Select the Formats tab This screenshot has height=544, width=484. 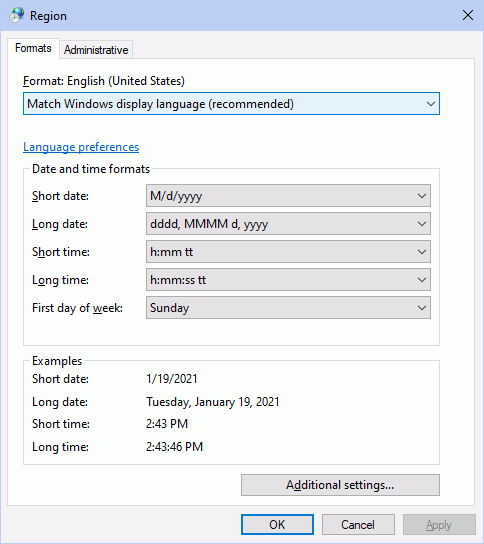point(33,48)
